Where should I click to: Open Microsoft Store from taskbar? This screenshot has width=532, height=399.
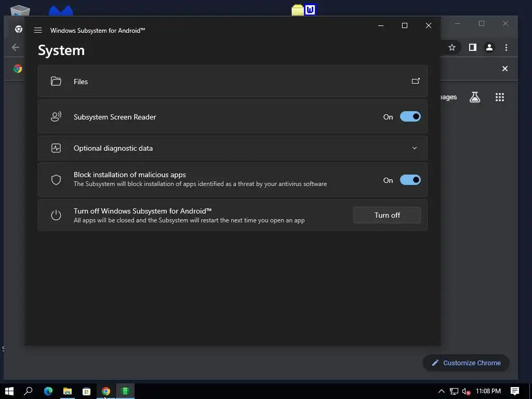[x=87, y=391]
